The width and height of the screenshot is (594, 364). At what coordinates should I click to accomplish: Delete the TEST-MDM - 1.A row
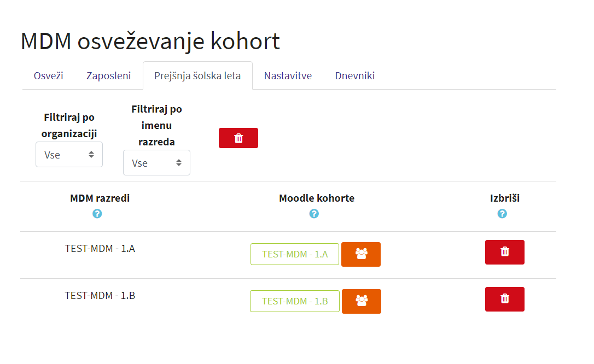coord(504,252)
